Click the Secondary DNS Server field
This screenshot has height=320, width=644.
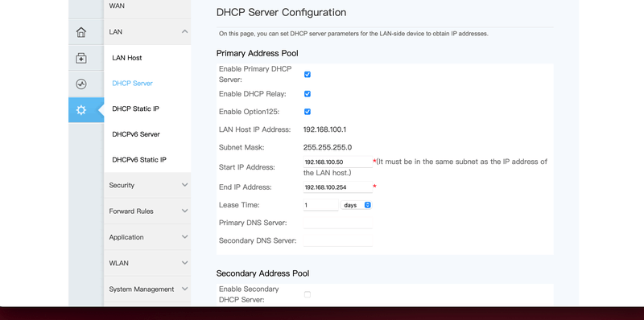(337, 240)
